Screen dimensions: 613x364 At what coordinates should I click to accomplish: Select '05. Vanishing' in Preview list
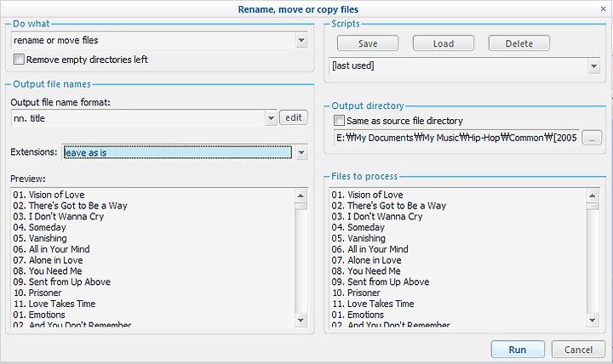click(40, 238)
